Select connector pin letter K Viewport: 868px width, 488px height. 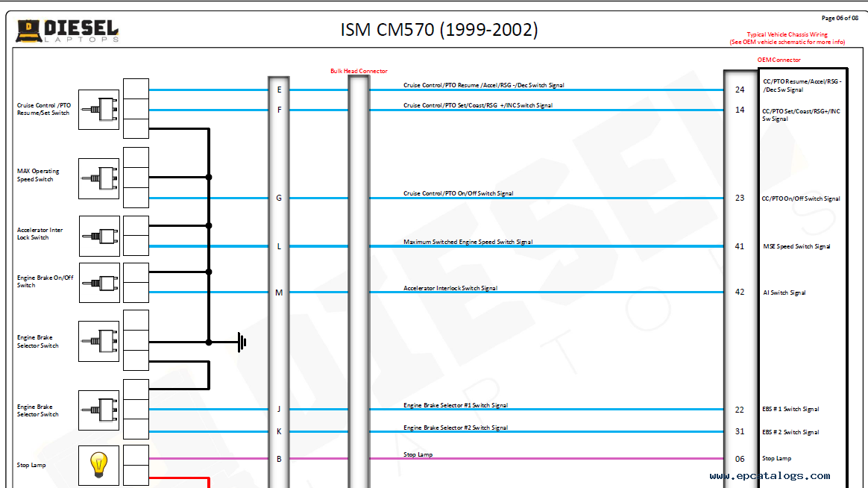click(x=279, y=431)
